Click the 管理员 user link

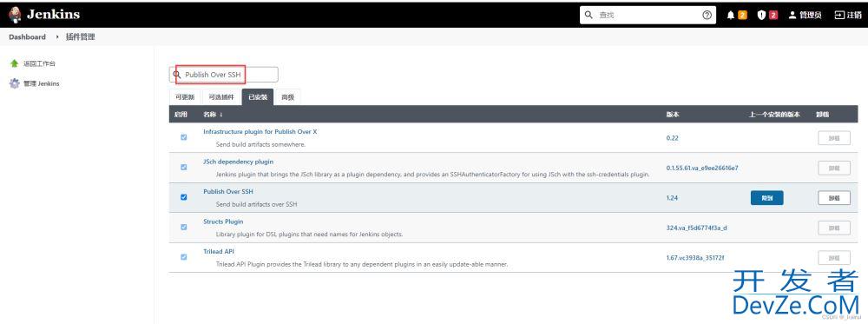click(806, 15)
